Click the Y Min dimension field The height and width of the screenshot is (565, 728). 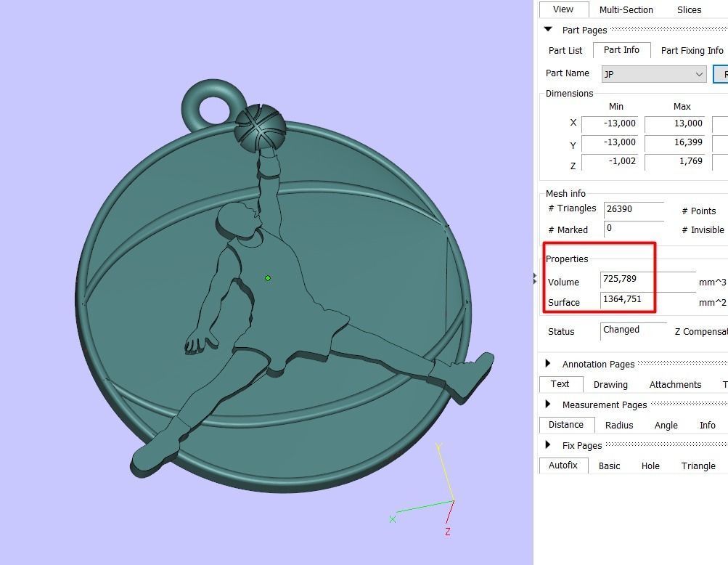(610, 142)
